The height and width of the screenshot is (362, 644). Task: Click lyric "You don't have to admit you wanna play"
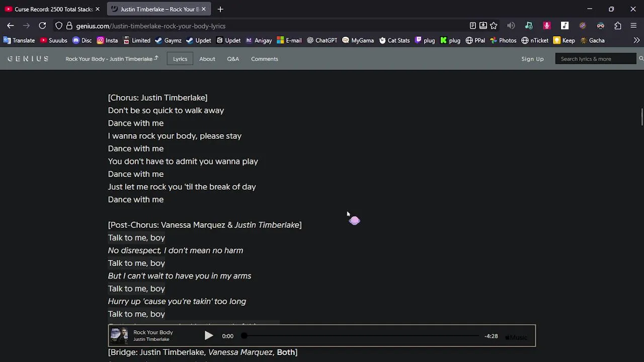tap(183, 161)
